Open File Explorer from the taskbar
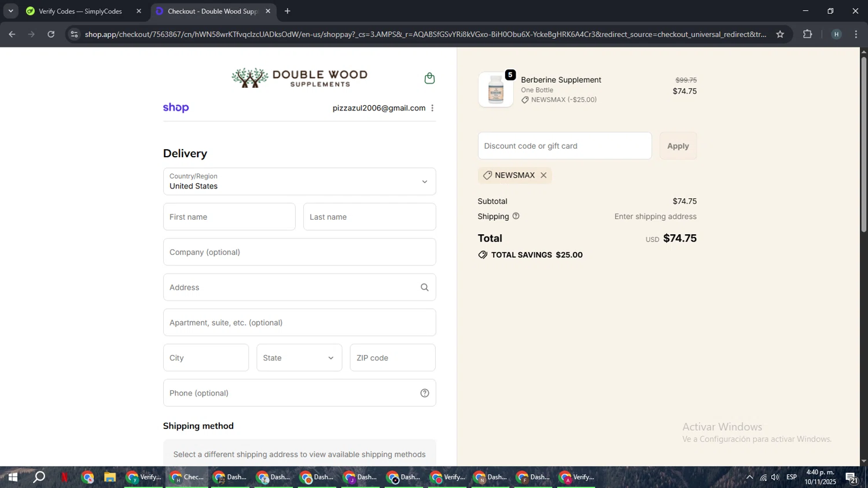The height and width of the screenshot is (488, 868). [x=109, y=477]
